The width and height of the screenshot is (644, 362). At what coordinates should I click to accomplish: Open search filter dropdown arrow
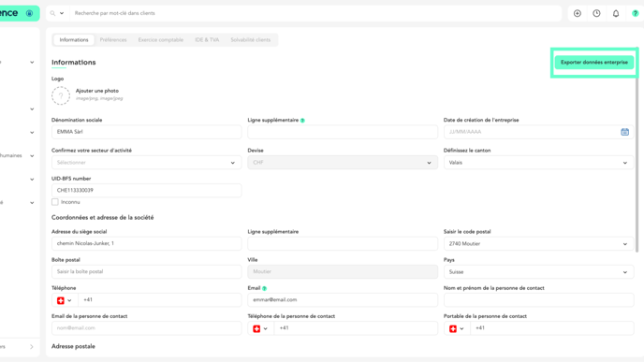point(62,13)
